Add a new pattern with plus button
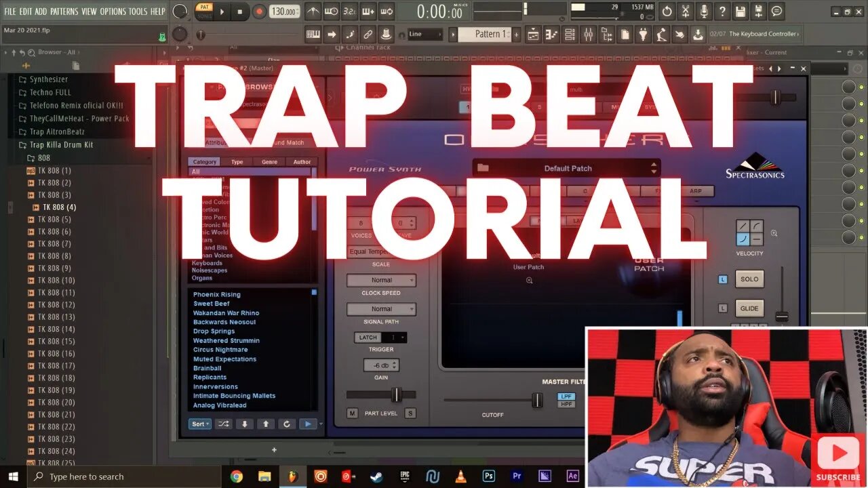This screenshot has height=488, width=868. (x=516, y=34)
